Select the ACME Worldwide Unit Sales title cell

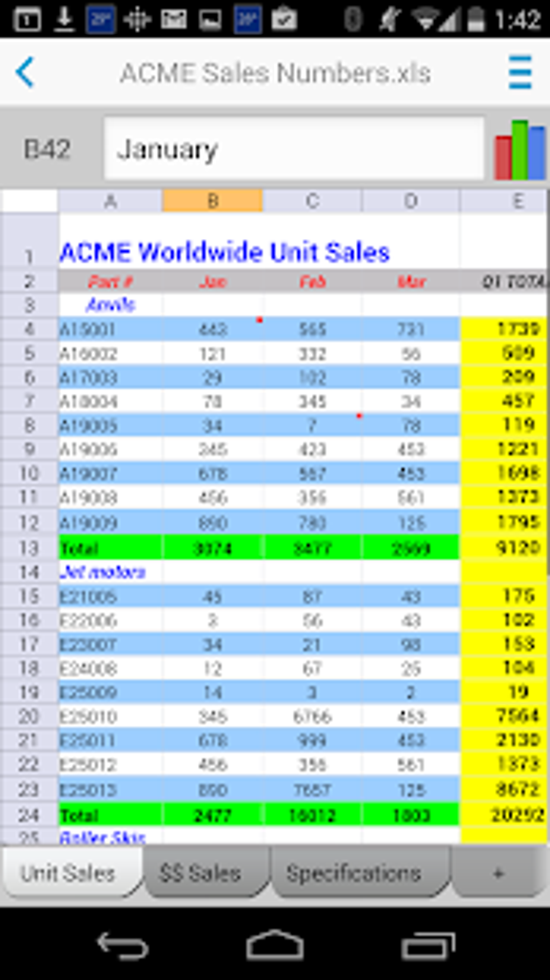point(225,252)
